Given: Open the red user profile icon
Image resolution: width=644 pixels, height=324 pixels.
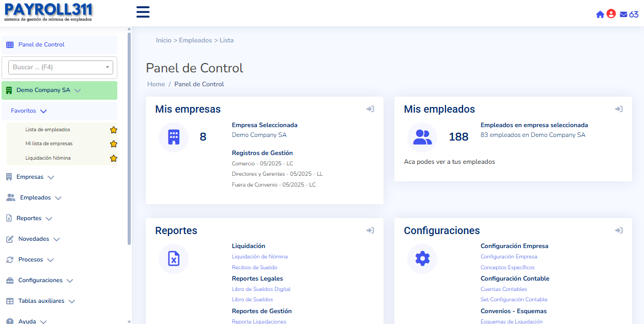Looking at the screenshot, I should 611,14.
